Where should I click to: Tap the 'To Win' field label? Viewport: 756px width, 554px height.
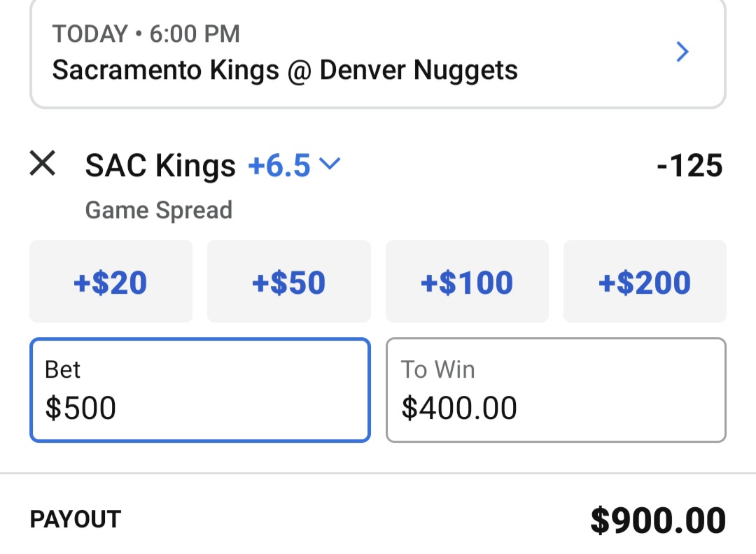point(438,369)
